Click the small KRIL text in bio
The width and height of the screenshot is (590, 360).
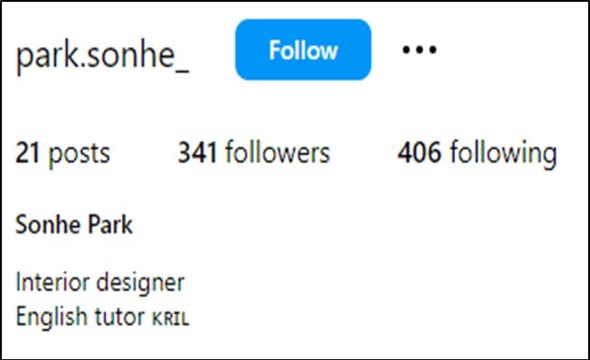(x=170, y=319)
